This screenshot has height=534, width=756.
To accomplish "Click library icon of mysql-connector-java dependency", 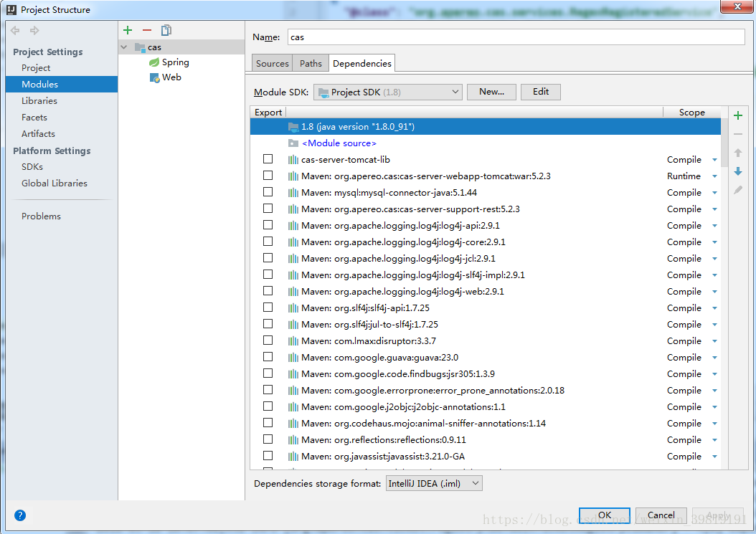I will click(293, 193).
